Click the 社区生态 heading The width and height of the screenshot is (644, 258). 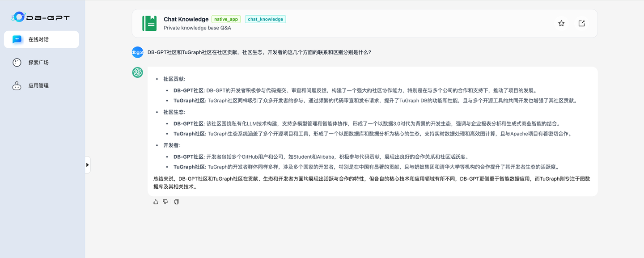tap(174, 112)
